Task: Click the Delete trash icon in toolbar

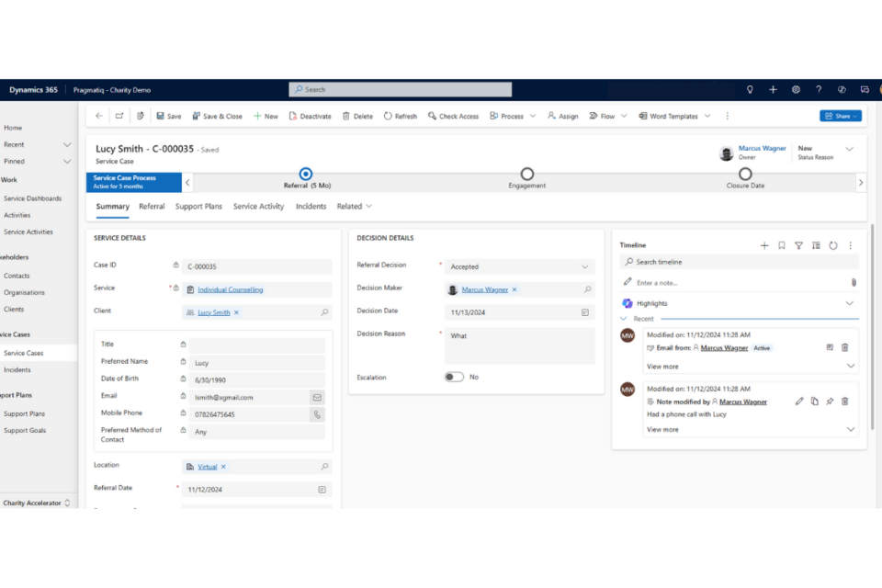Action: tap(346, 117)
